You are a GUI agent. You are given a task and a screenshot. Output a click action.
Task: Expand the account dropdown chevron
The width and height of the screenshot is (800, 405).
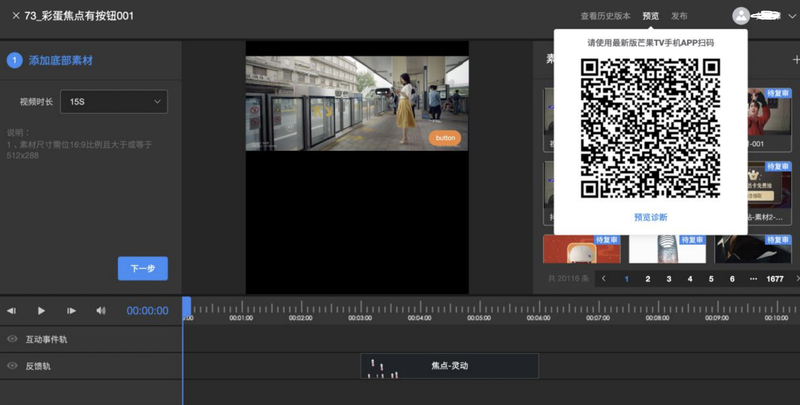[792, 16]
